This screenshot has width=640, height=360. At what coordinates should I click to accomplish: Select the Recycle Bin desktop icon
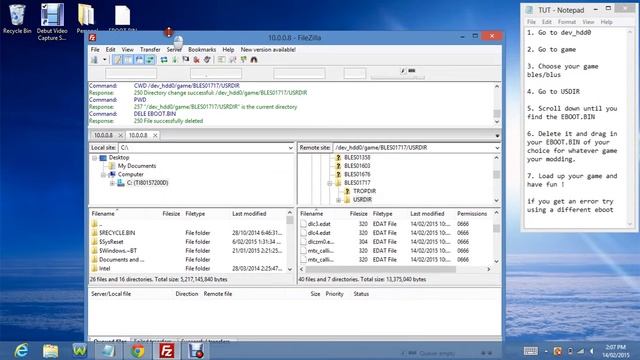[17, 19]
